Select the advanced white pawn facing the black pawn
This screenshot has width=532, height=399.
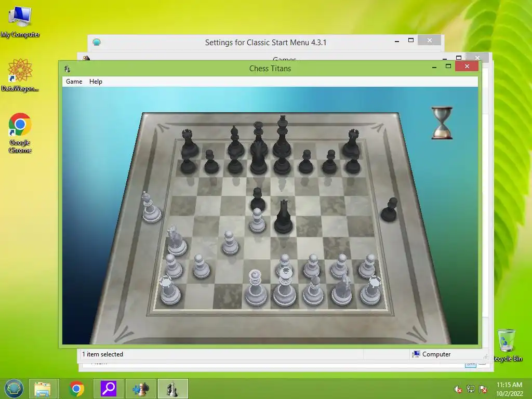(x=257, y=220)
